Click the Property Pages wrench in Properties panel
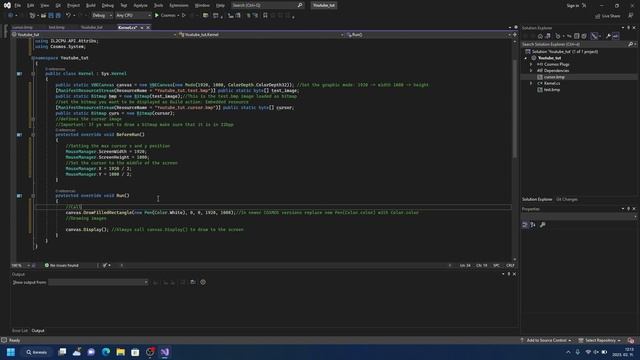The width and height of the screenshot is (640, 360). (x=543, y=225)
